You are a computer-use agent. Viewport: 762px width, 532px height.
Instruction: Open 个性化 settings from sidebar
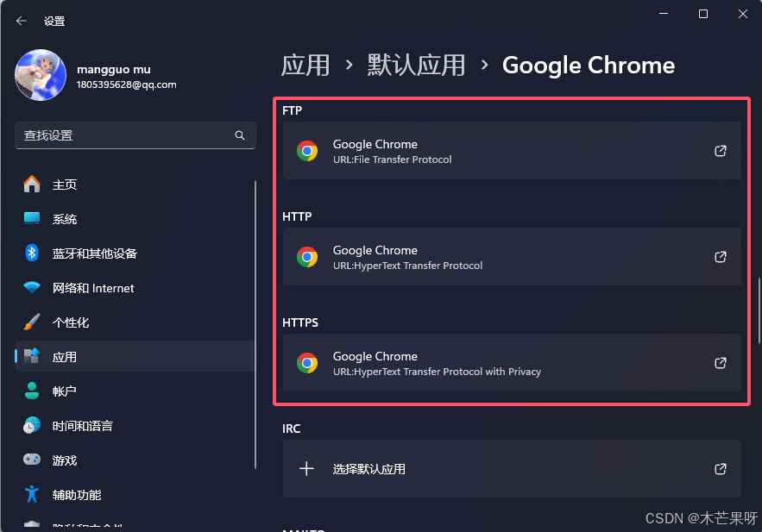tap(73, 322)
